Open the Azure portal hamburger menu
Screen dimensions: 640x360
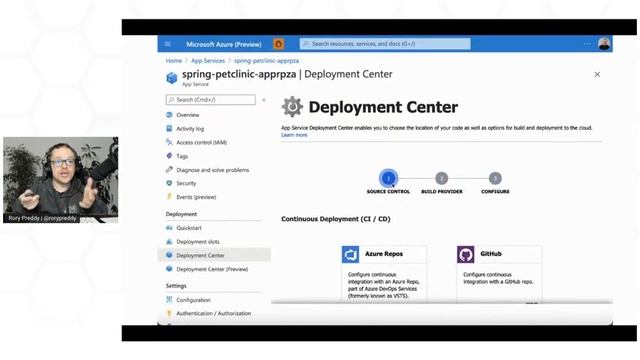point(168,44)
